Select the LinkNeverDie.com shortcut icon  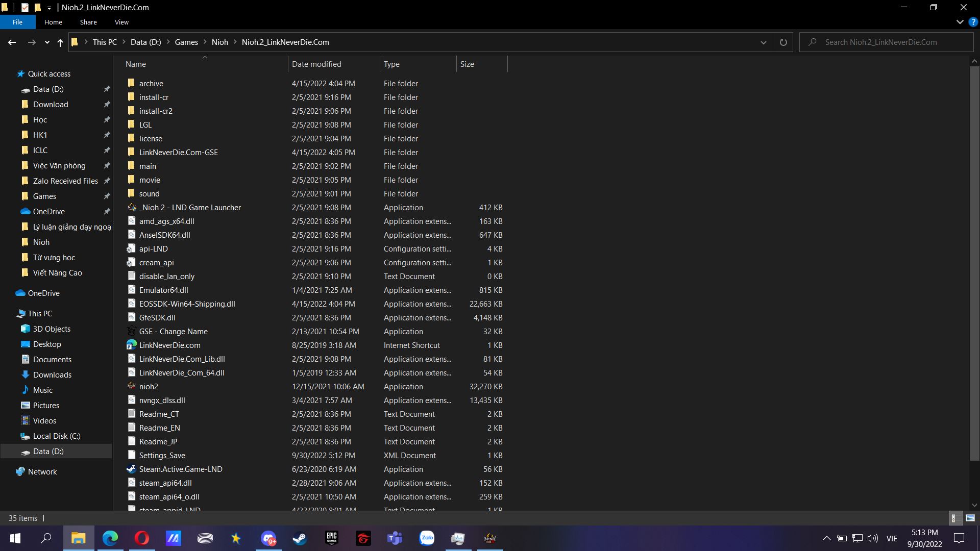tap(131, 345)
